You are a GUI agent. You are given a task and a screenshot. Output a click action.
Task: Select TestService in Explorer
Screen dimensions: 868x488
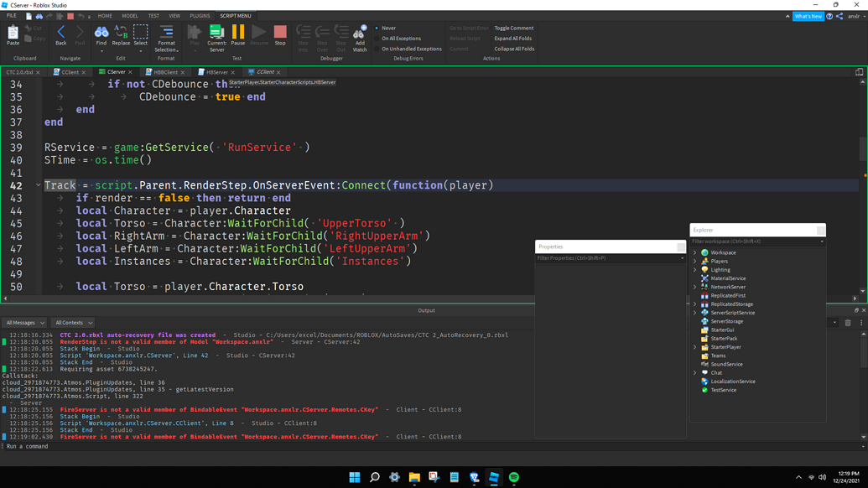click(x=723, y=390)
